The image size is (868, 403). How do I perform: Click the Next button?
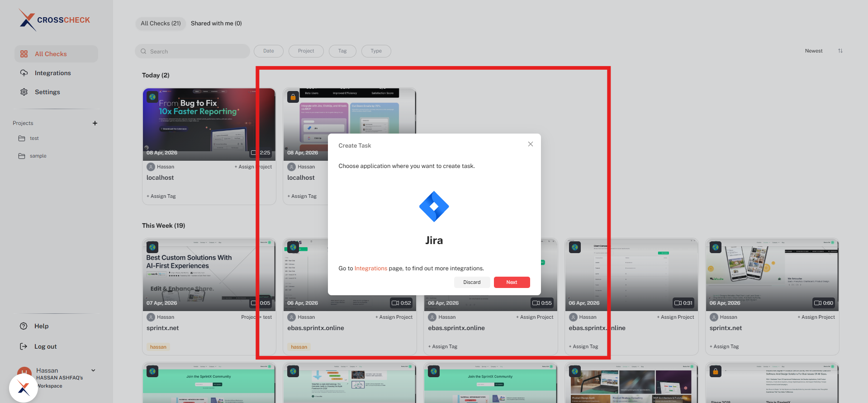click(x=512, y=282)
